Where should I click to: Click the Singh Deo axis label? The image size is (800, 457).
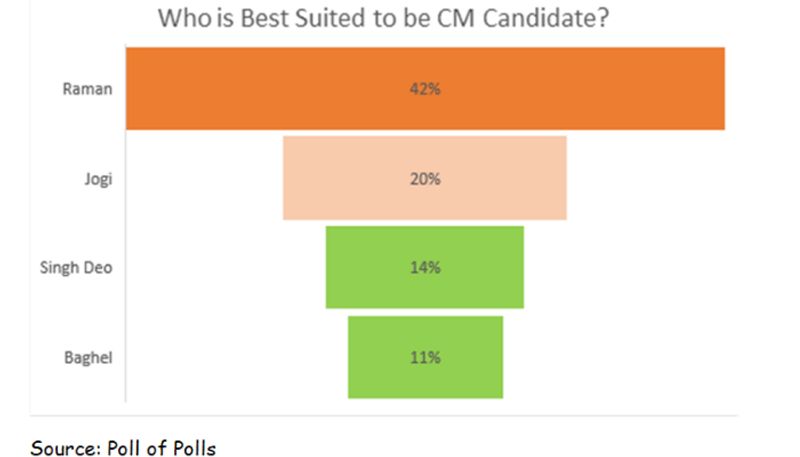pyautogui.click(x=76, y=268)
